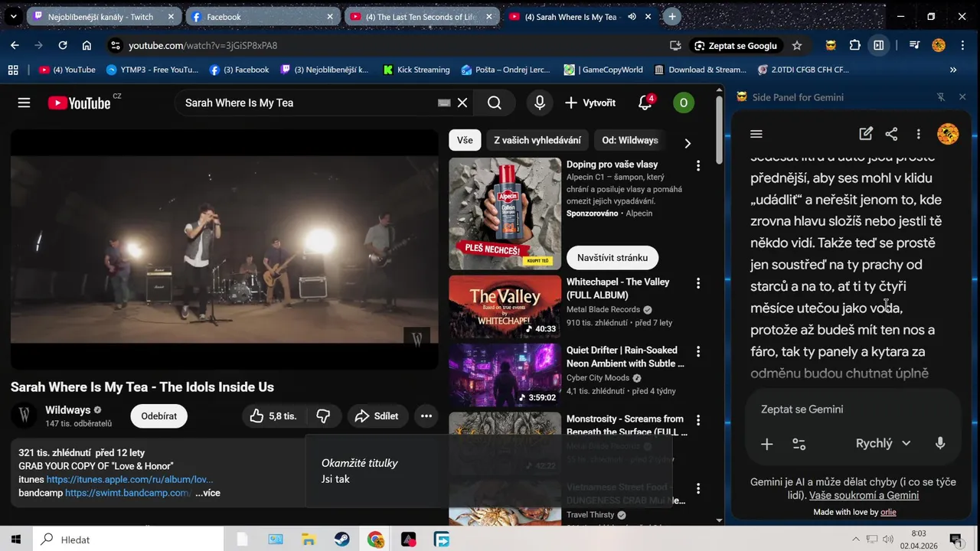Open media controls icon in toolbar
Screen dimensions: 980x551
point(914,45)
